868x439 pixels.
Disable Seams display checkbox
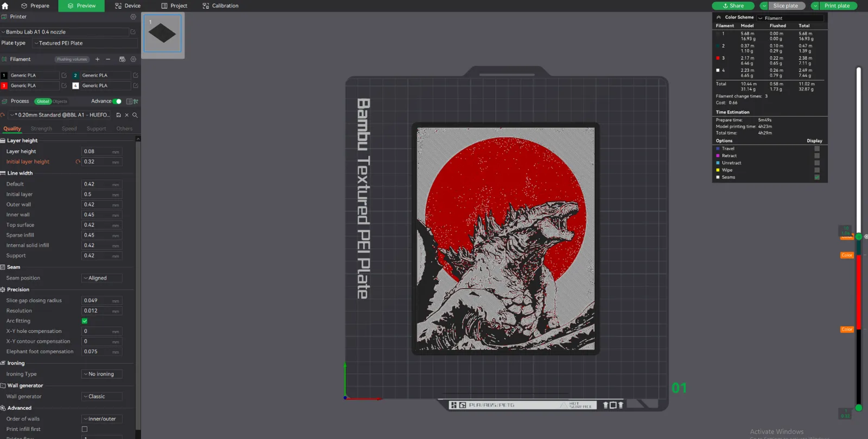[x=817, y=177]
